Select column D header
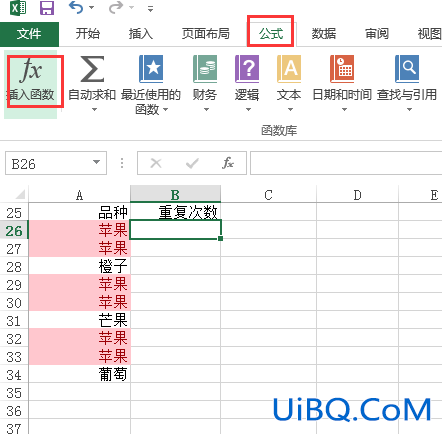This screenshot has width=442, height=434. pos(357,195)
